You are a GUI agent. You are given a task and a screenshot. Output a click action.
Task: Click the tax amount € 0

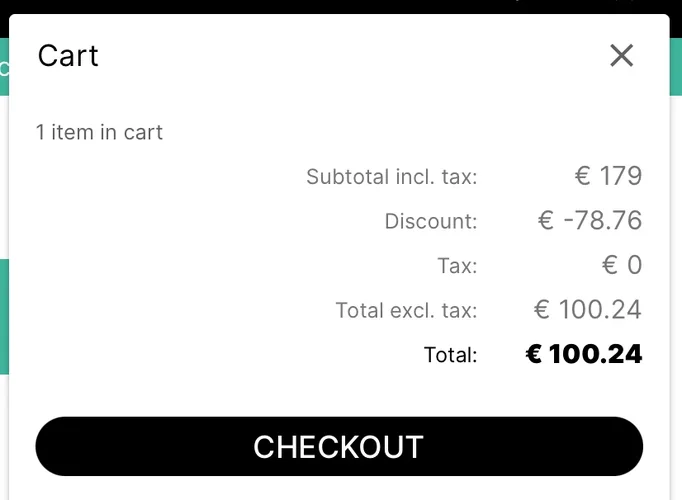pos(621,265)
